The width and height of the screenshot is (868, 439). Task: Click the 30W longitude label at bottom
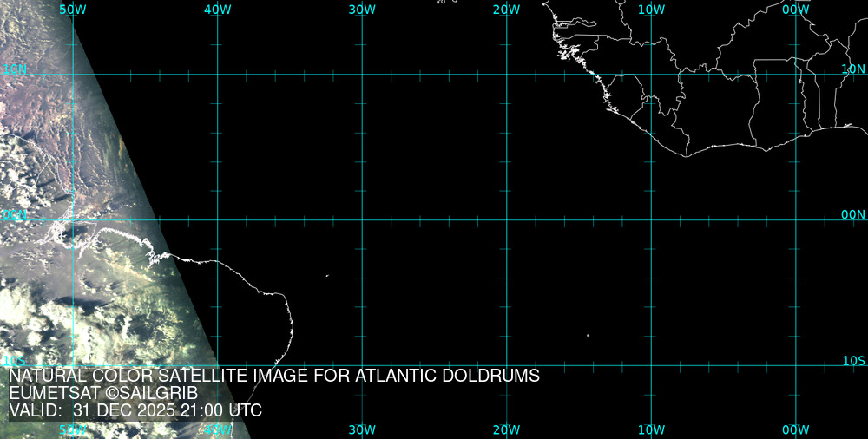(x=362, y=429)
